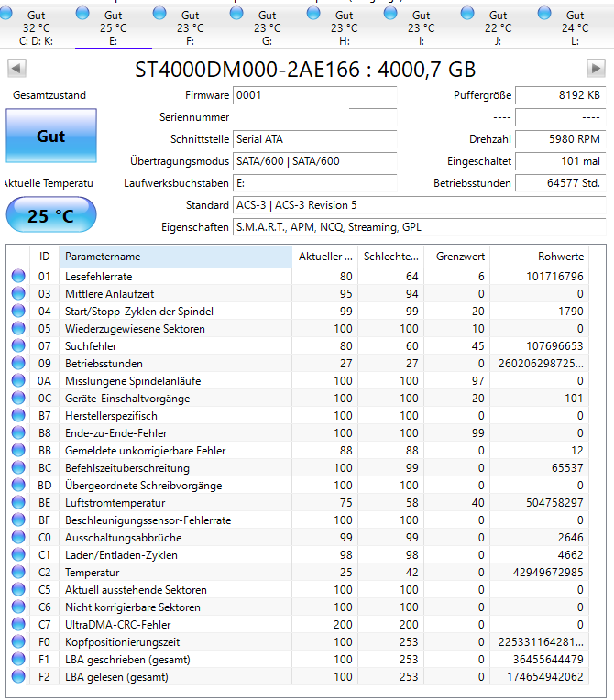Image resolution: width=614 pixels, height=700 pixels.
Task: Select the H: drive tab
Action: tap(344, 27)
